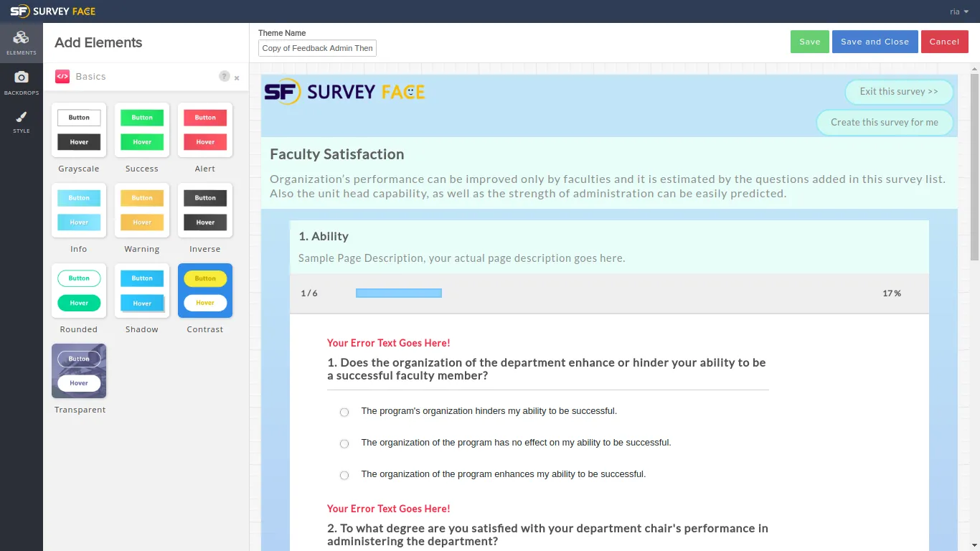
Task: Select the Grayscale button style
Action: tap(79, 130)
